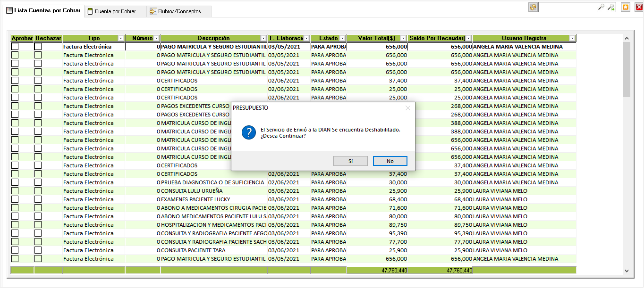644x288 pixels.
Task: Click the magnifying glass search icon
Action: coord(601,7)
